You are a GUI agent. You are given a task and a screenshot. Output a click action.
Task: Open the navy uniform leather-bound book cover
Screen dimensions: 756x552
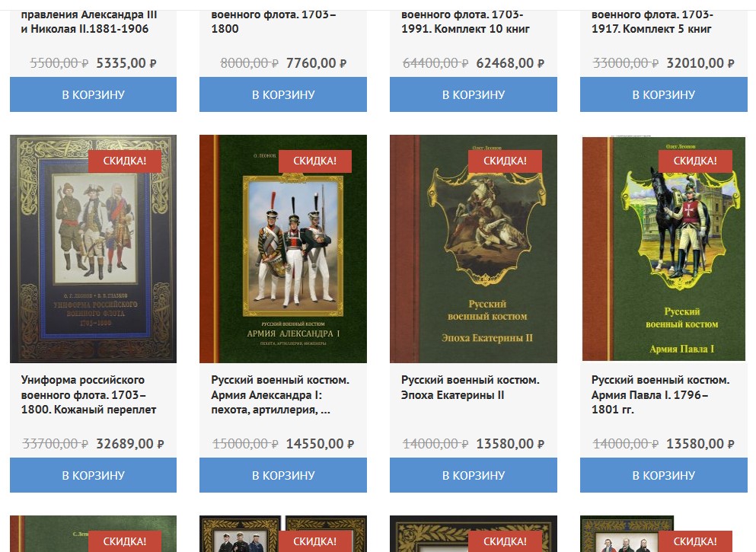tap(93, 249)
